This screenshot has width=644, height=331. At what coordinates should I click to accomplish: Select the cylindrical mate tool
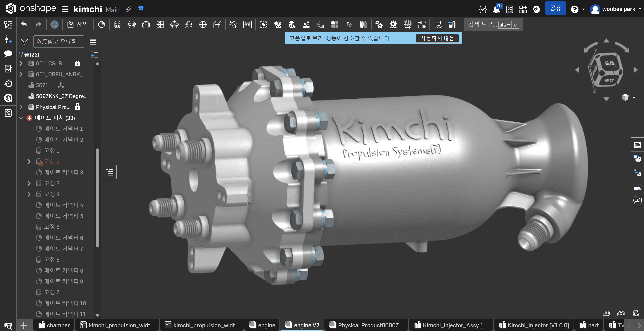[x=174, y=24]
